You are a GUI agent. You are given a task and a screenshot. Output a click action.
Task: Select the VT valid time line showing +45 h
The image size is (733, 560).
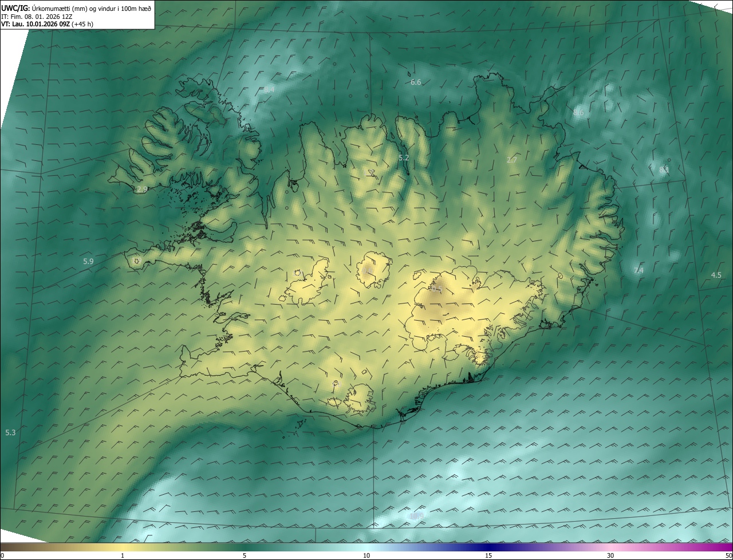tap(47, 24)
